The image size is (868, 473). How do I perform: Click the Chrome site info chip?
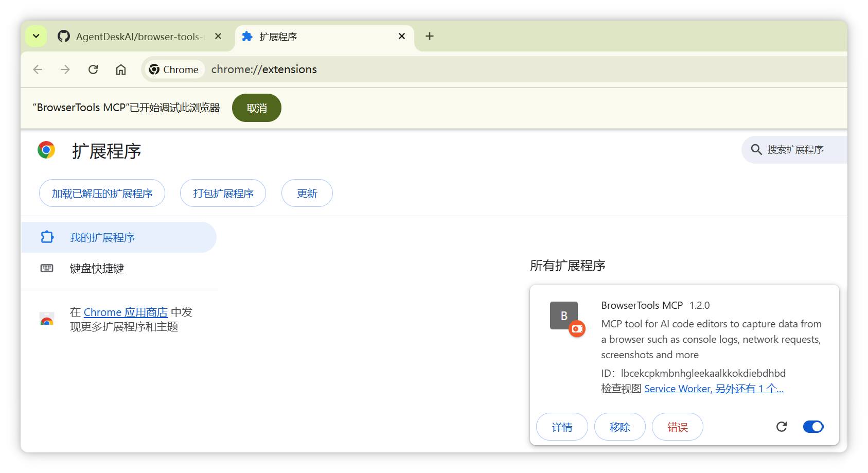tap(174, 69)
